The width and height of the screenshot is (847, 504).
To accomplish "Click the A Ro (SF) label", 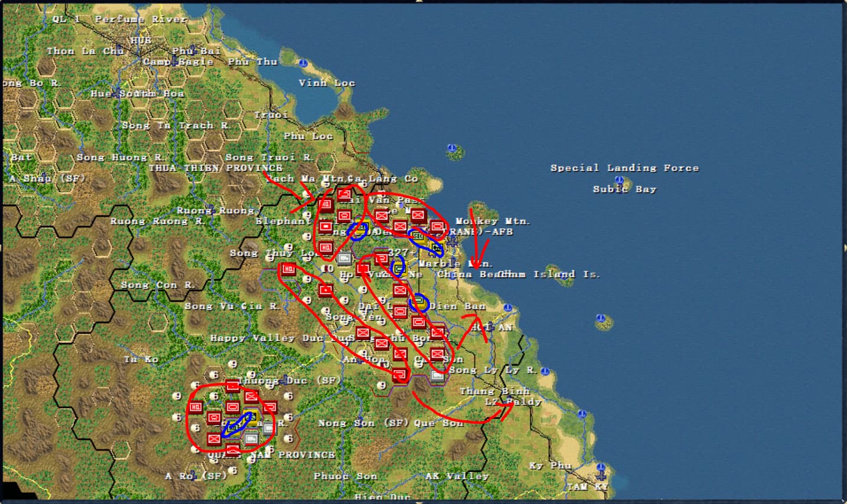I will click(x=196, y=476).
